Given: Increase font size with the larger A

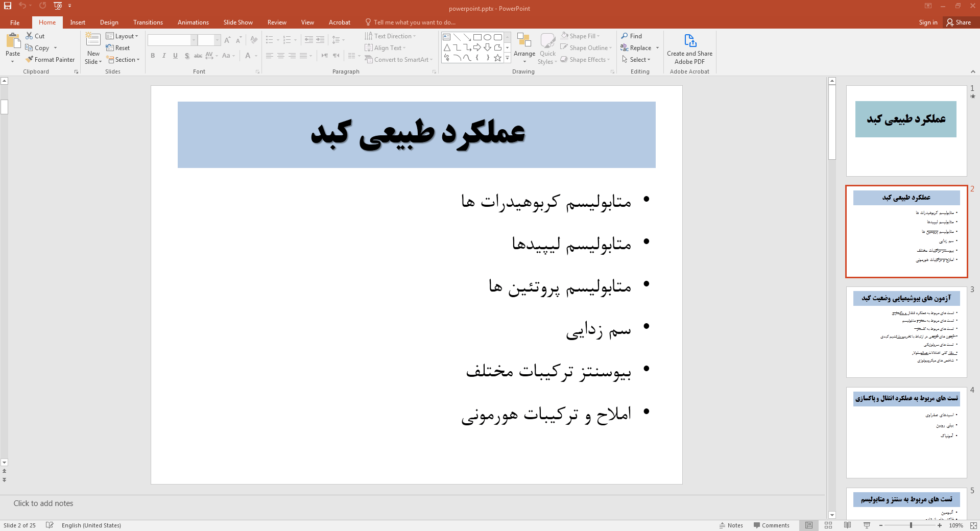Looking at the screenshot, I should pos(227,40).
